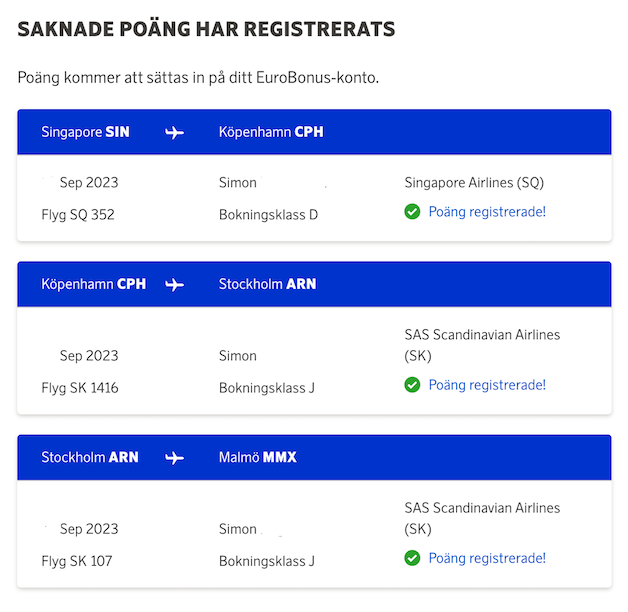The height and width of the screenshot is (612, 628).
Task: Click the 'Flyg SK 1416' flight number
Action: coord(80,388)
